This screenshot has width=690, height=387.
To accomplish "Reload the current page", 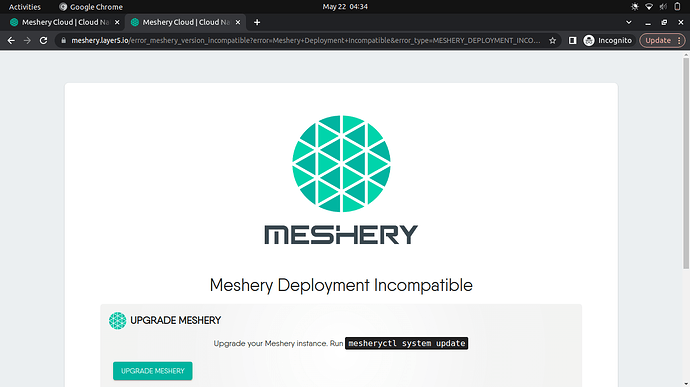I will (43, 41).
